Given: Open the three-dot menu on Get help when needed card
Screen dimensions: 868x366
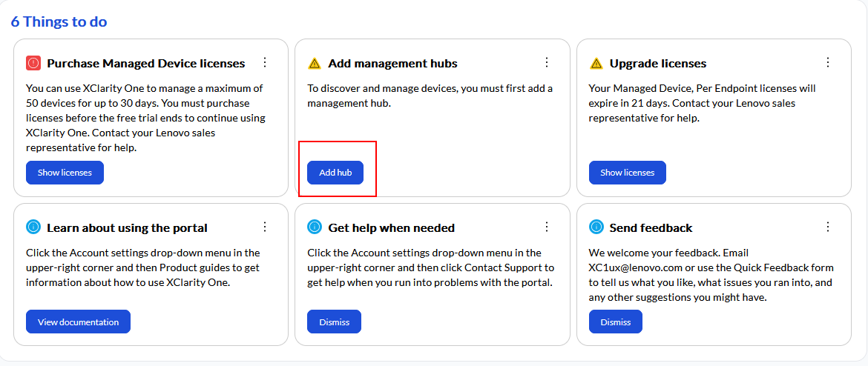Looking at the screenshot, I should [547, 227].
